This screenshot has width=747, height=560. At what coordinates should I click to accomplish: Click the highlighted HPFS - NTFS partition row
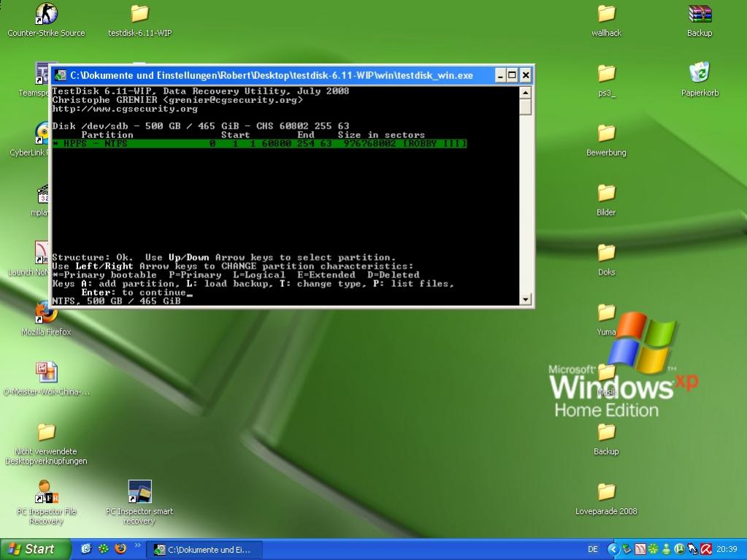[x=260, y=143]
